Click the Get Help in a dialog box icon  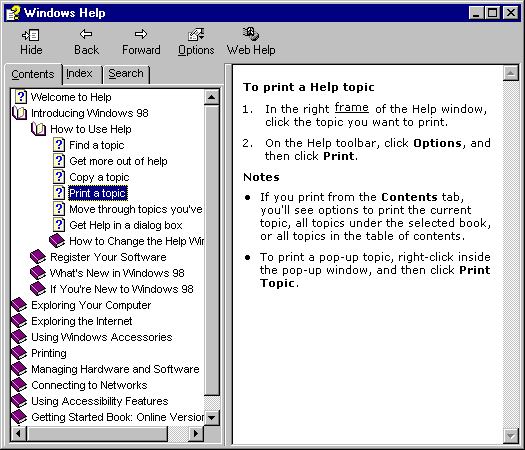[x=59, y=225]
